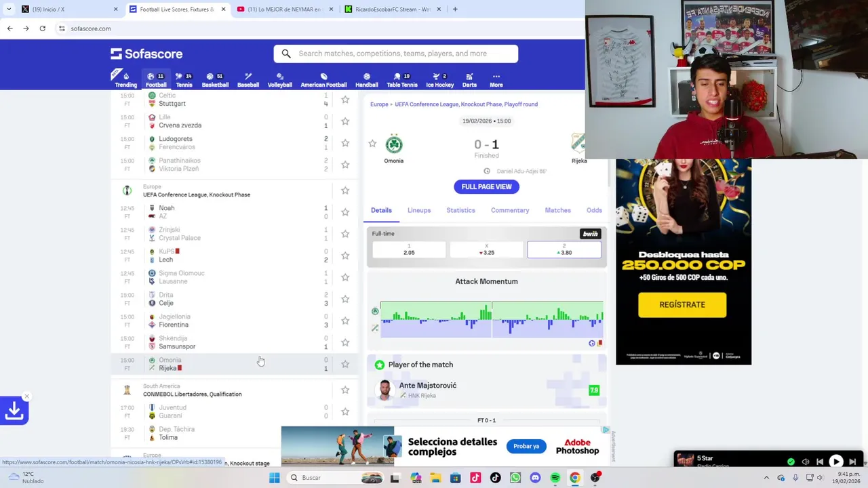This screenshot has width=868, height=488.
Task: Open the Europe breadcrumb link
Action: tap(379, 104)
